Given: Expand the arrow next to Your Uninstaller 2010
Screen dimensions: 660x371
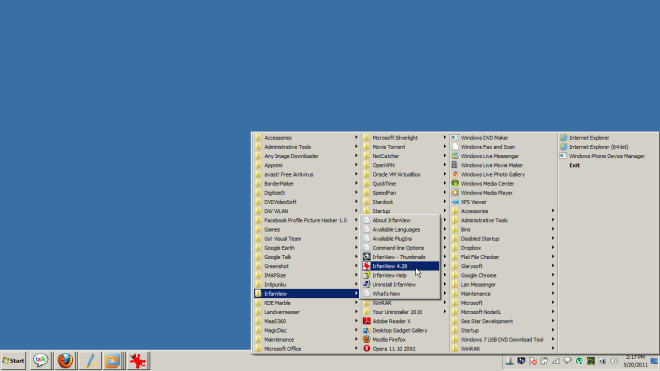Looking at the screenshot, I should tap(444, 312).
